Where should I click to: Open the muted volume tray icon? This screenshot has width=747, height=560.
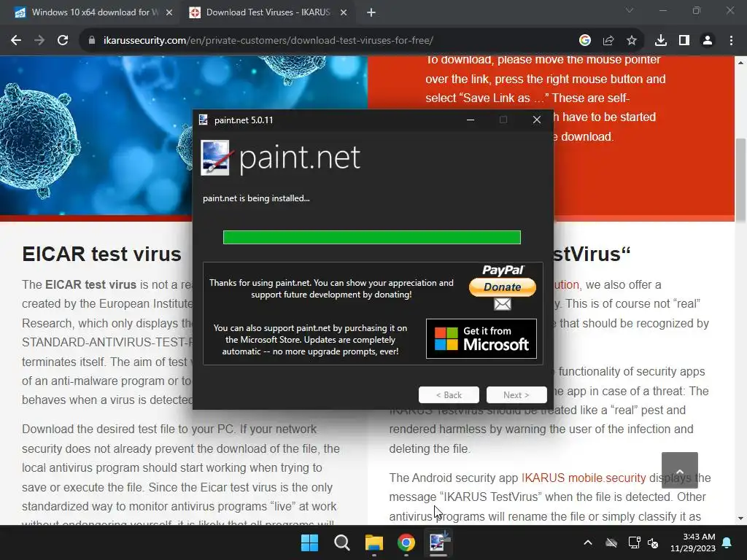point(653,542)
